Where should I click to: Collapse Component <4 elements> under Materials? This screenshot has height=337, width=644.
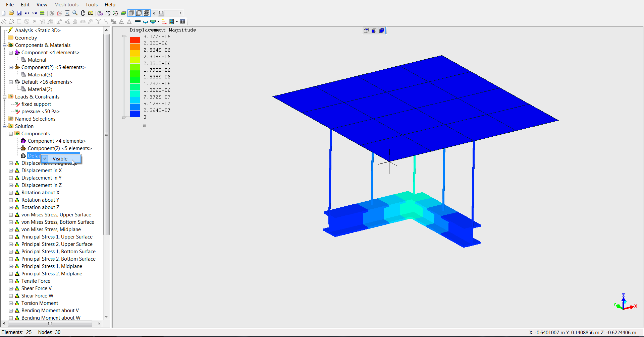[11, 53]
